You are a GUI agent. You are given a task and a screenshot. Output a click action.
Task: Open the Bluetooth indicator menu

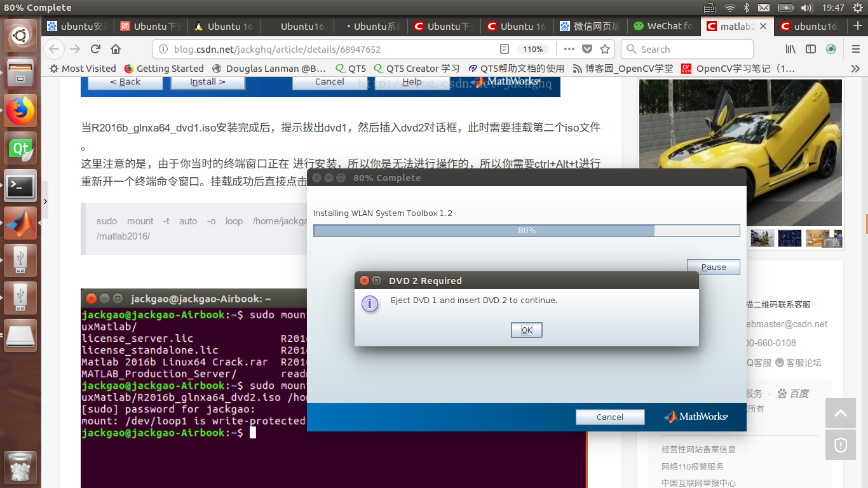click(x=747, y=8)
